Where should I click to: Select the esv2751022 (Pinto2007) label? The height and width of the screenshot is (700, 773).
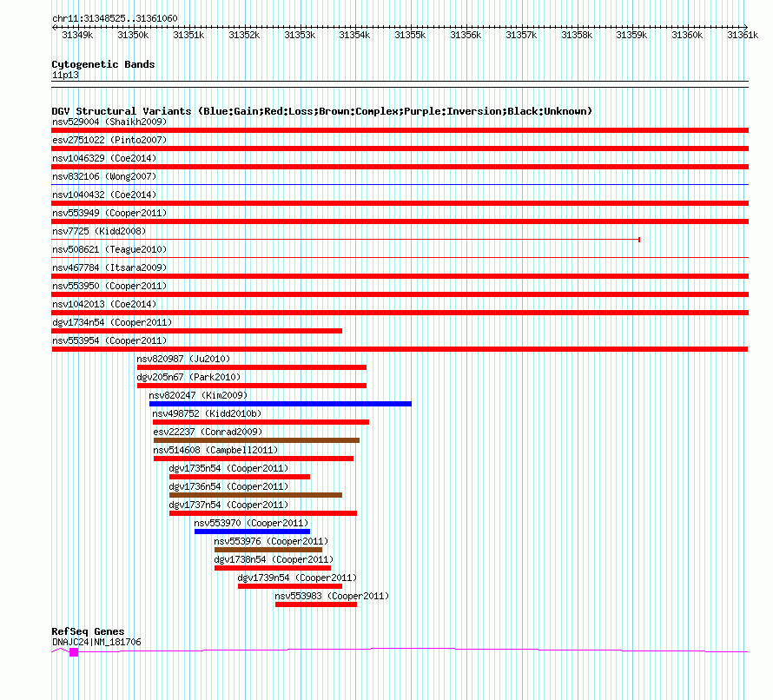(x=109, y=140)
